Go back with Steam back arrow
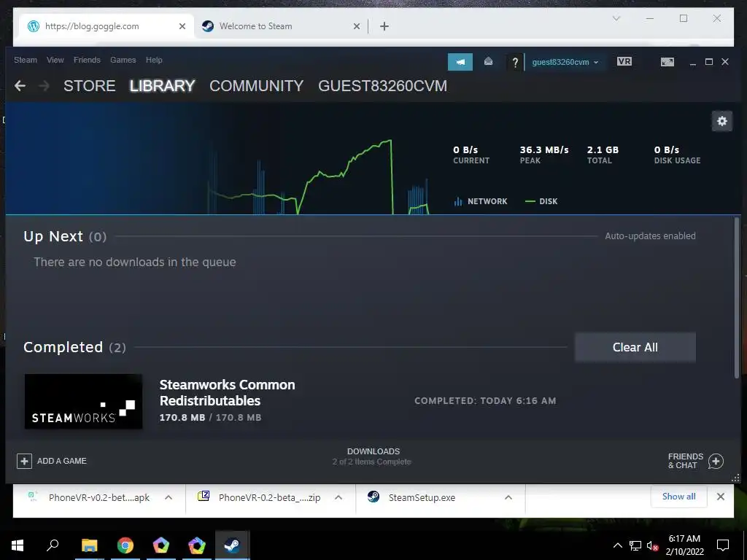 (20, 86)
